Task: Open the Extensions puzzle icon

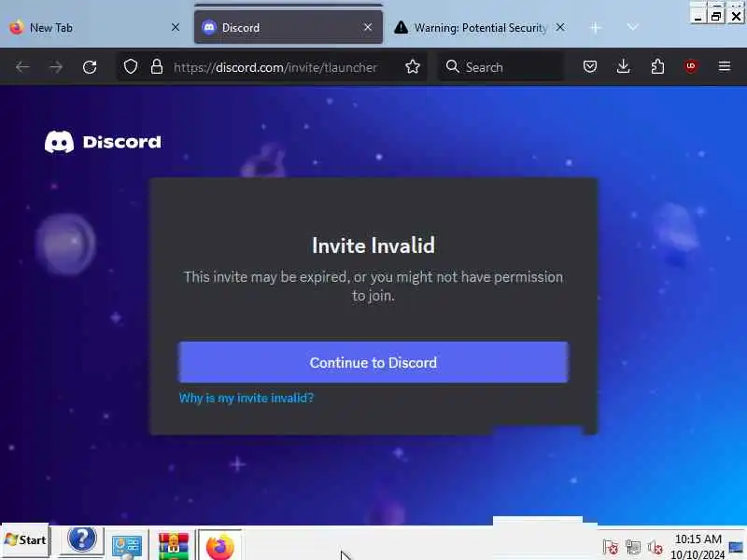Action: [x=657, y=66]
